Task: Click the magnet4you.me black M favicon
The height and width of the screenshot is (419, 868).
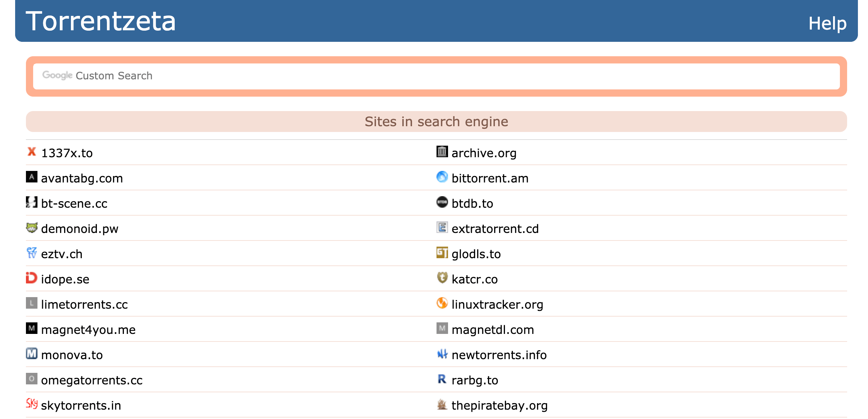Action: point(32,328)
